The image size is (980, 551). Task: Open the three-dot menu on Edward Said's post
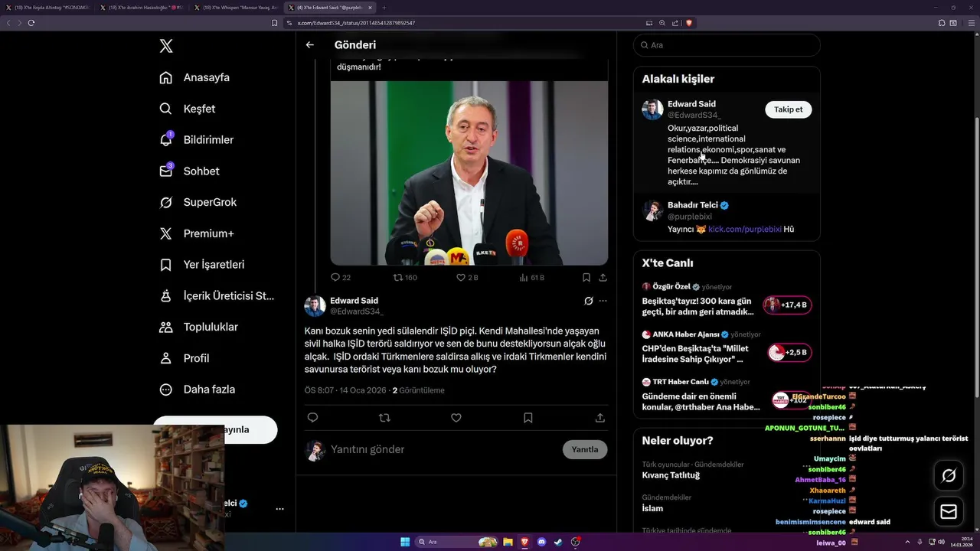603,301
